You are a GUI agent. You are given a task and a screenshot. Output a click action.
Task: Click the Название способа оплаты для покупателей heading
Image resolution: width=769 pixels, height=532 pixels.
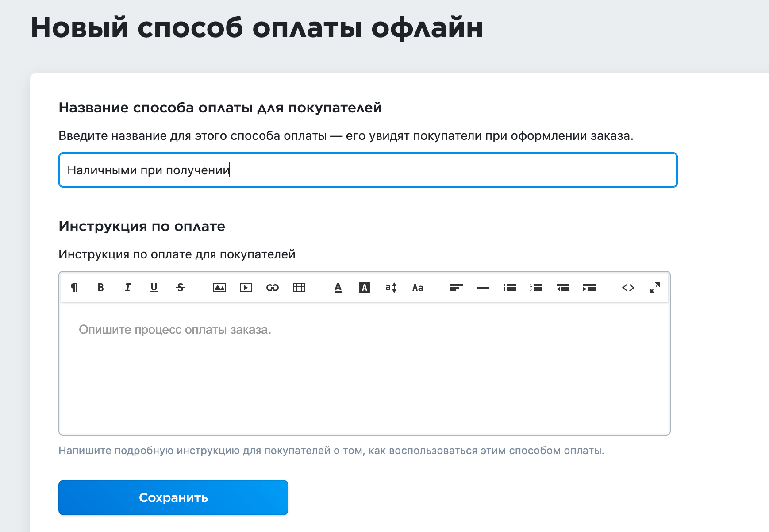click(220, 108)
